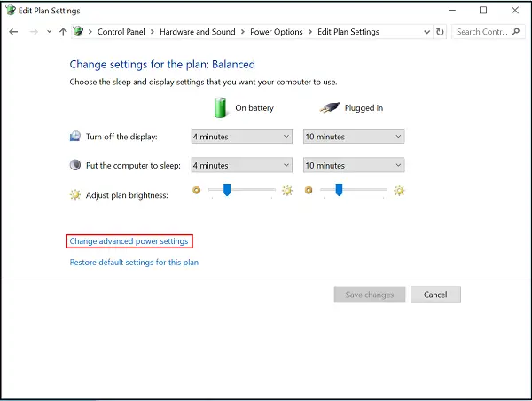Click the monitor icon beside Turn off display
This screenshot has height=401, width=532.
pos(75,137)
